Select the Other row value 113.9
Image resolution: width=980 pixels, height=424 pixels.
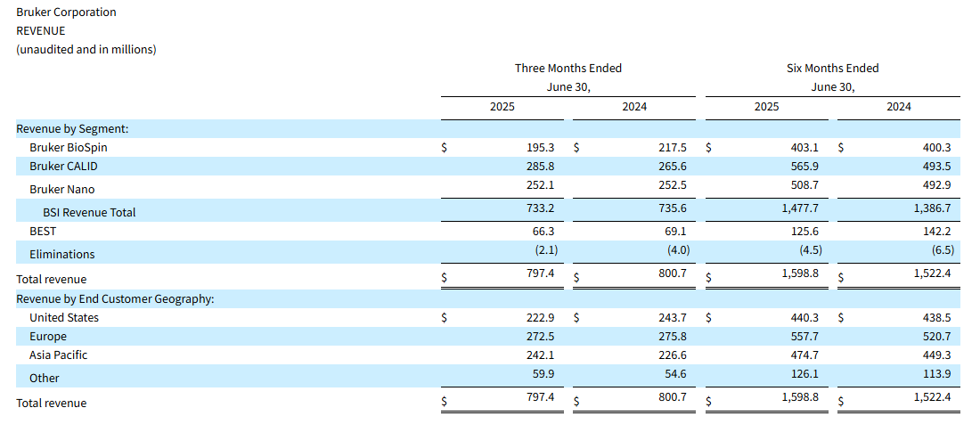(937, 374)
